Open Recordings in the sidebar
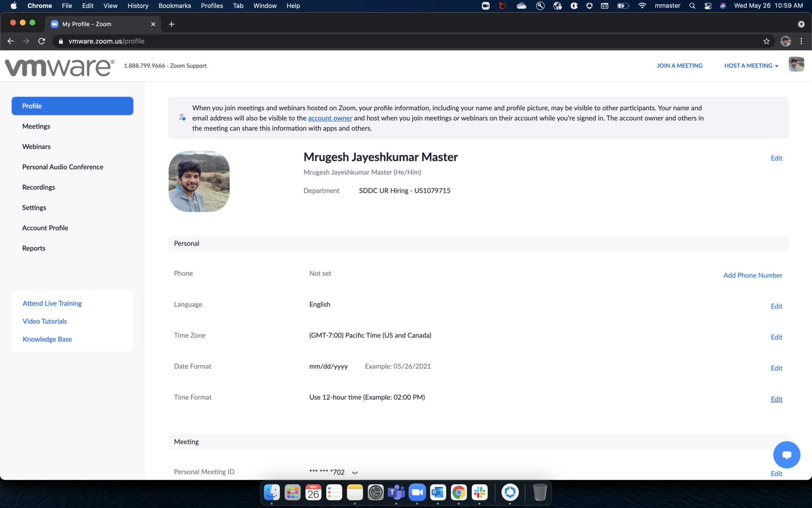812x508 pixels. (38, 187)
